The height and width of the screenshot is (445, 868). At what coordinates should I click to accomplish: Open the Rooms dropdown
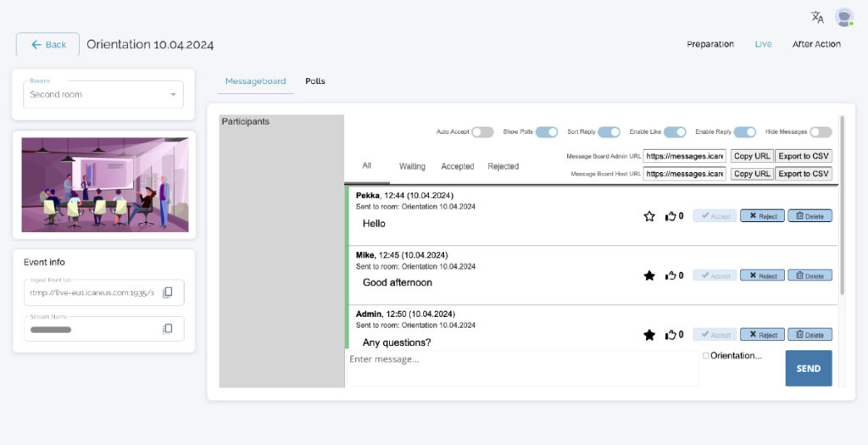pos(103,94)
